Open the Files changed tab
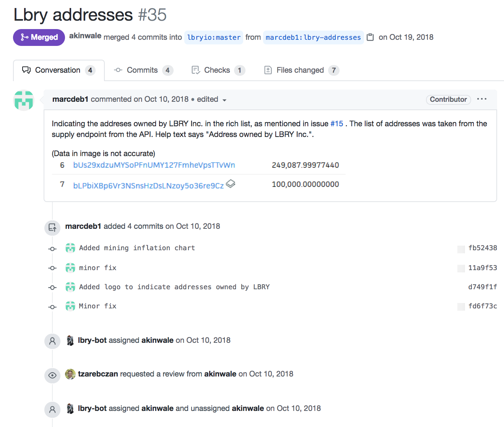 click(x=302, y=70)
